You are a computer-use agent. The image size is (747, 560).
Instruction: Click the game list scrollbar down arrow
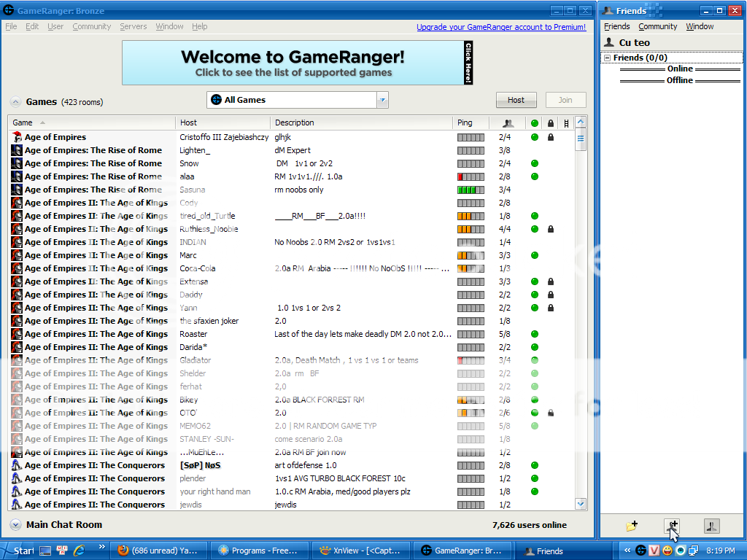click(x=580, y=503)
